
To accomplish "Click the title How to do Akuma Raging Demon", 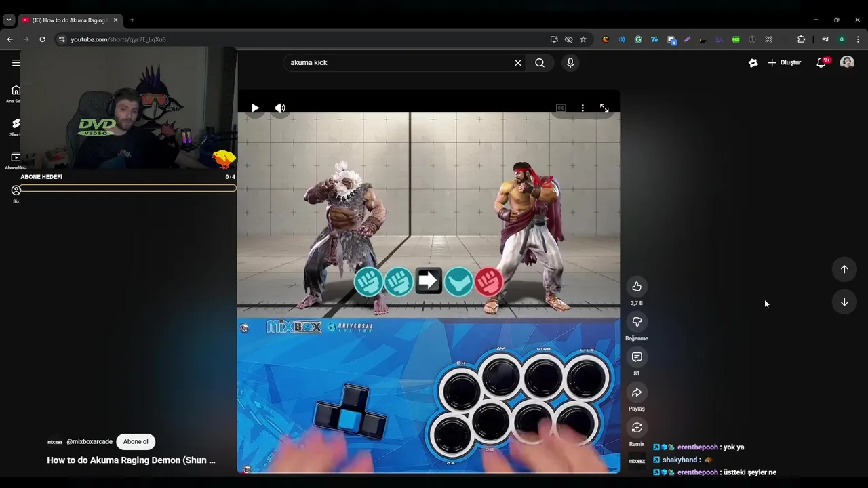I will point(131,460).
